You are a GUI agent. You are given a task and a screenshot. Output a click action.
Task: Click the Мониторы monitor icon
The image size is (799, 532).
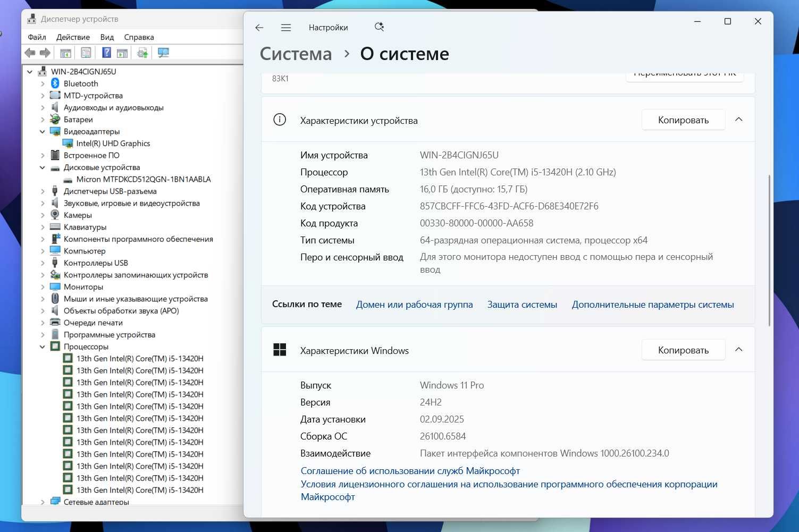pos(55,286)
